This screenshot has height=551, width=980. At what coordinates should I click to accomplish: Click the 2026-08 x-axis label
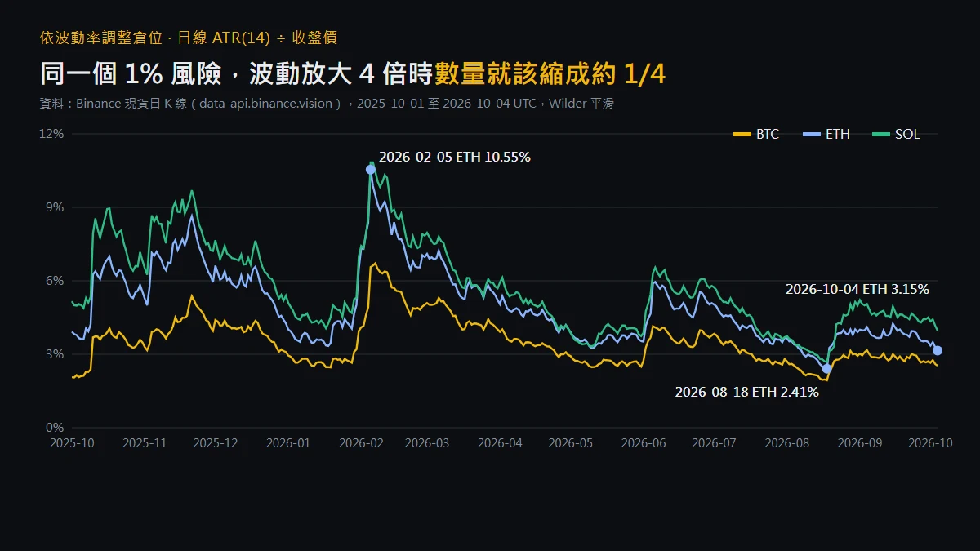tap(786, 443)
